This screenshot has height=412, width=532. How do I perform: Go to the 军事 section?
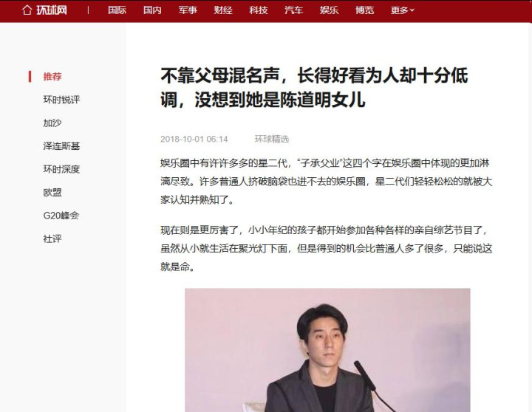coord(188,10)
